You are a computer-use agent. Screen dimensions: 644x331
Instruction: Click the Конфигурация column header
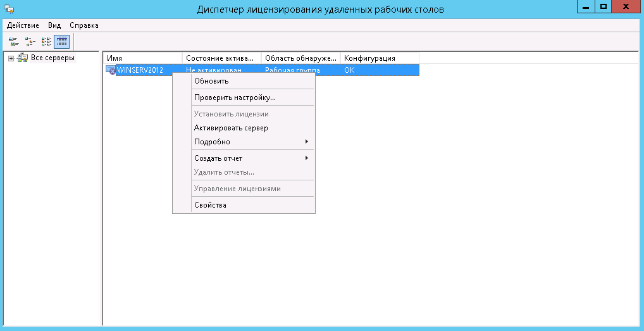pyautogui.click(x=379, y=58)
